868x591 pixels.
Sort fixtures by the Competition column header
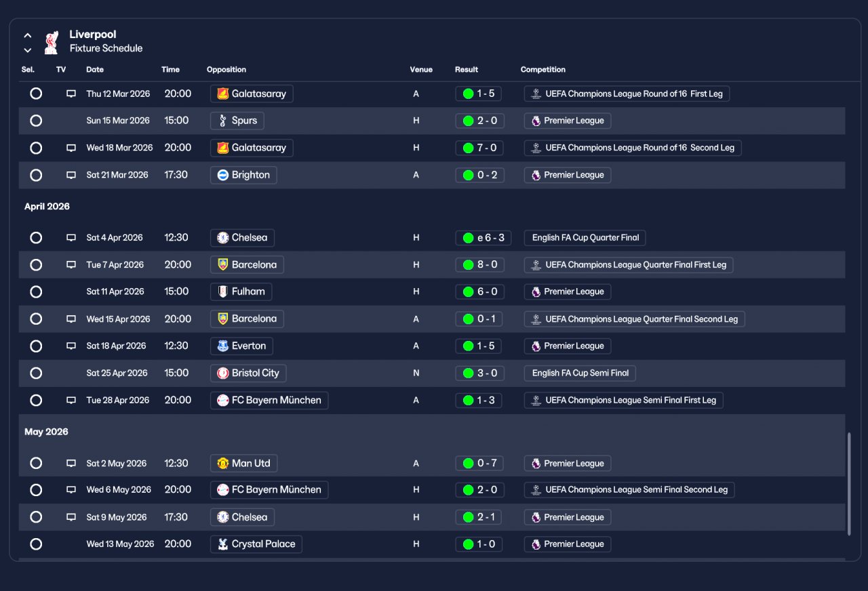[x=543, y=70]
